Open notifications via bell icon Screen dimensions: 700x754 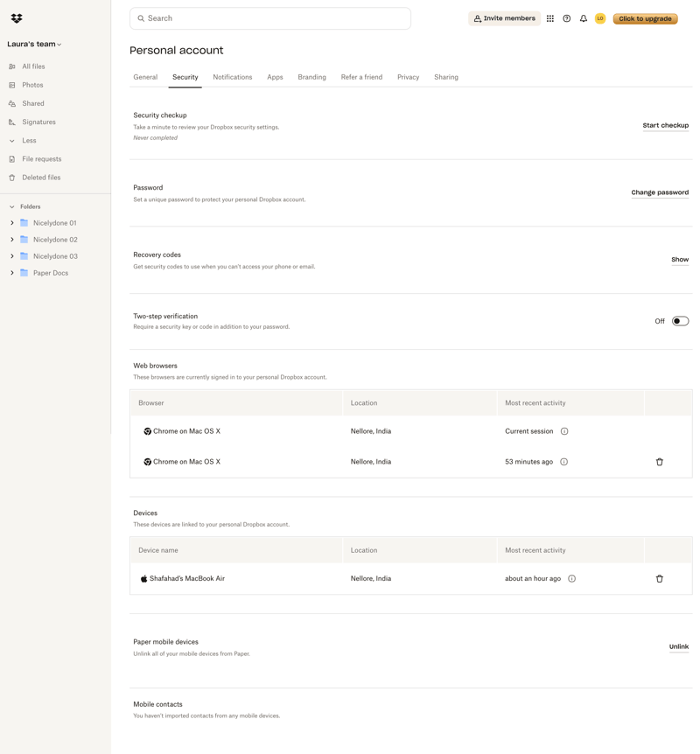(583, 18)
